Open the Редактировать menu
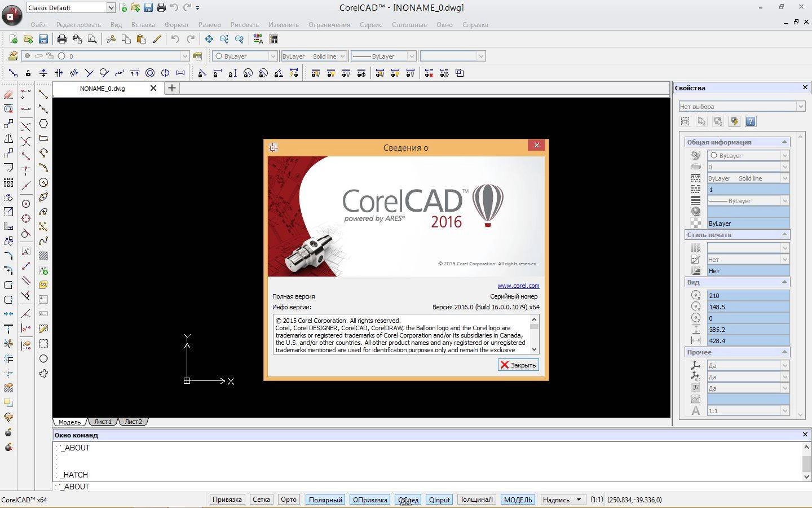The height and width of the screenshot is (508, 812). pyautogui.click(x=78, y=25)
